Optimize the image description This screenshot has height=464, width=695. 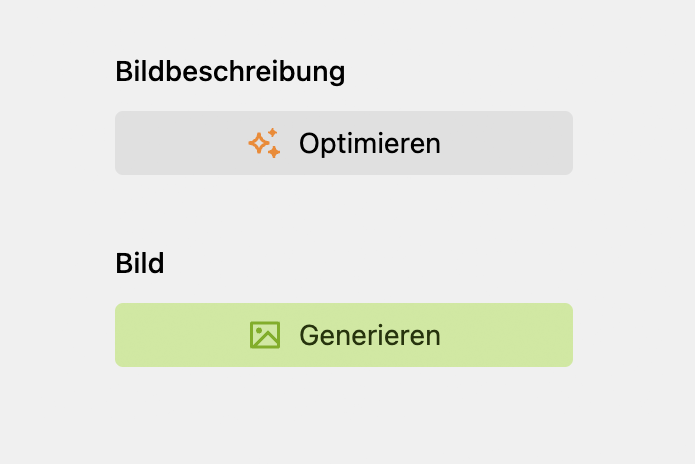(x=343, y=143)
